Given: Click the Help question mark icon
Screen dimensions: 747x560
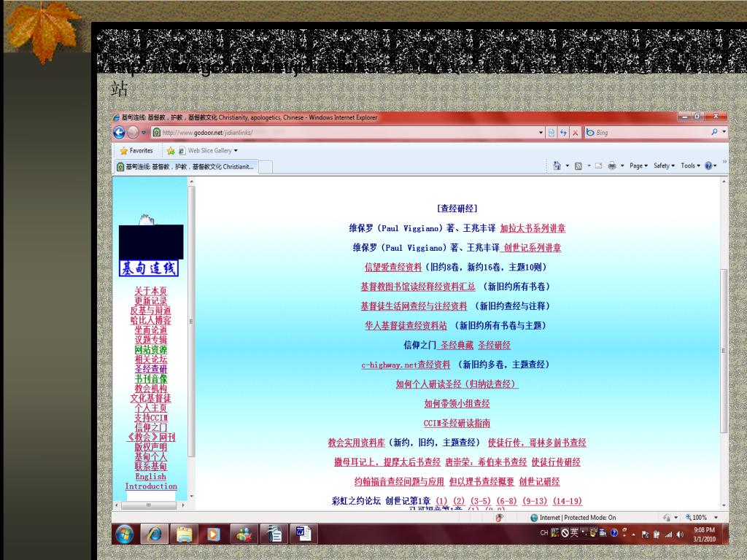Looking at the screenshot, I should click(x=708, y=166).
